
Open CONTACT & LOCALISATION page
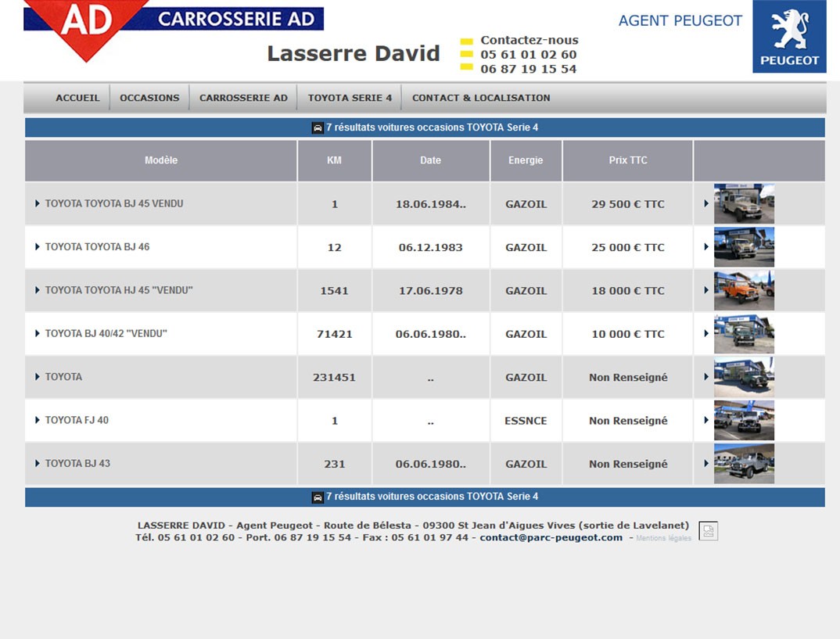480,98
